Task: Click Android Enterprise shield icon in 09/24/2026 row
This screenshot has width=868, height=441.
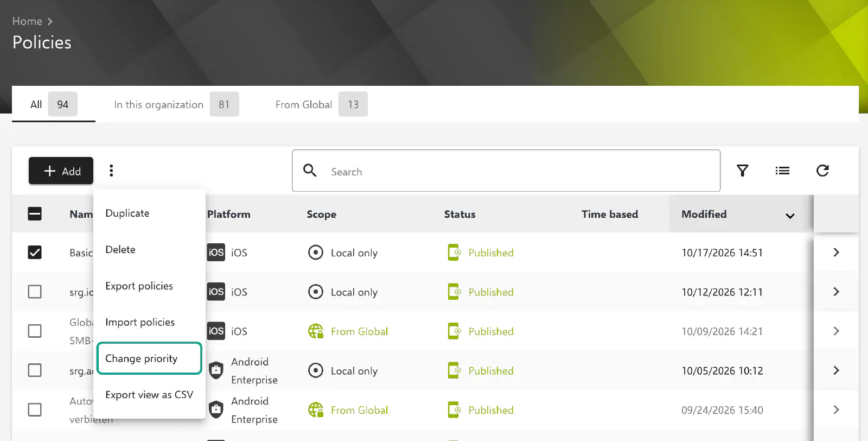Action: click(x=216, y=409)
